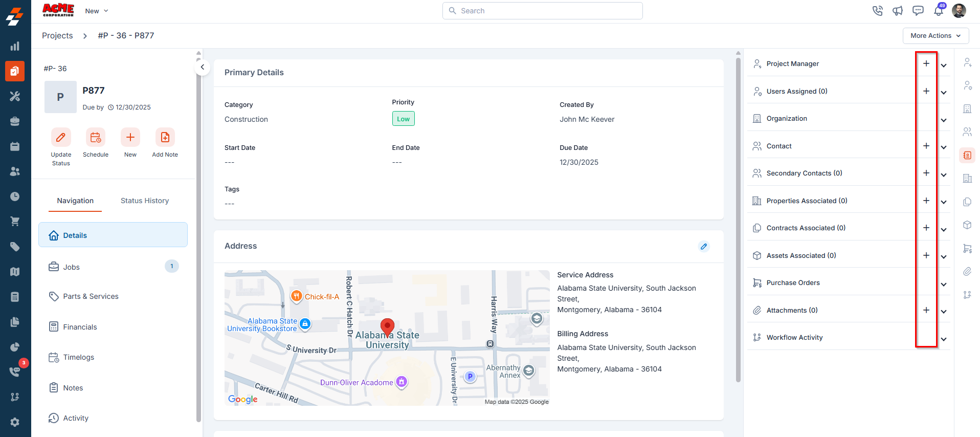Viewport: 980px width, 437px height.
Task: Edit the Address with pencil icon
Action: 704,247
